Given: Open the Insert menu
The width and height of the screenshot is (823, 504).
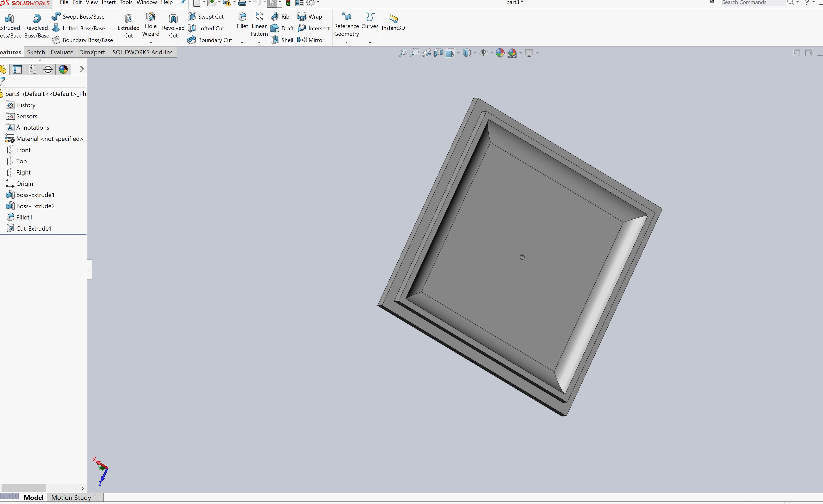Looking at the screenshot, I should pyautogui.click(x=108, y=3).
